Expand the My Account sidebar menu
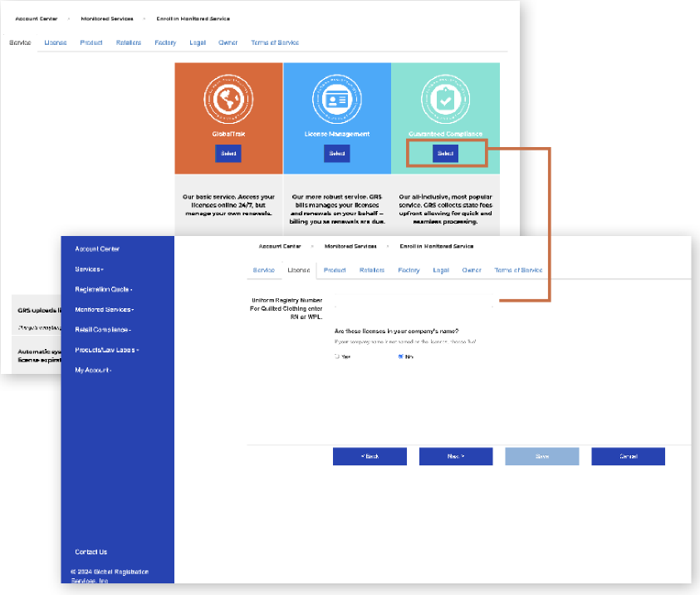The width and height of the screenshot is (700, 595). (x=92, y=370)
